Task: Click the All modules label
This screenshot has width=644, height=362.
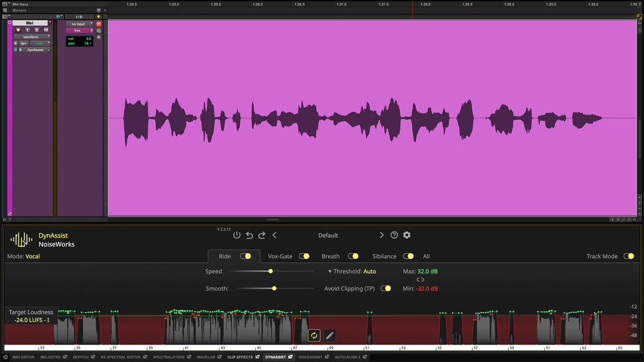Action: click(x=426, y=256)
